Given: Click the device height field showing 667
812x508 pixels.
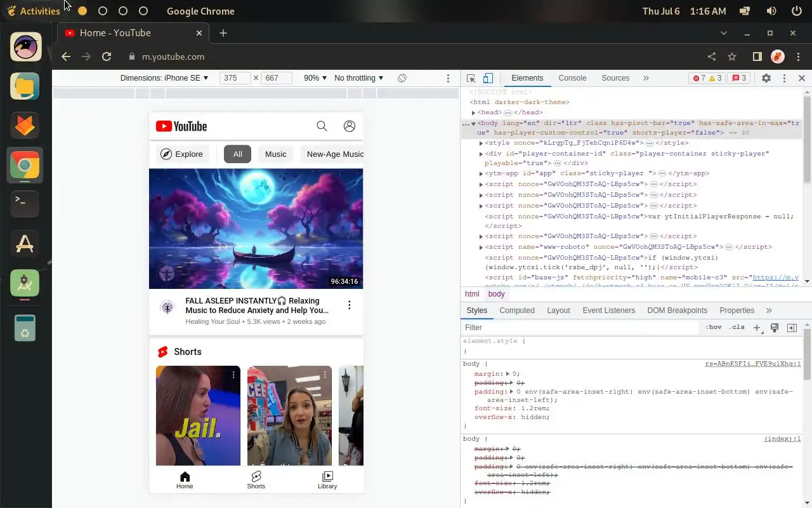Looking at the screenshot, I should [277, 78].
